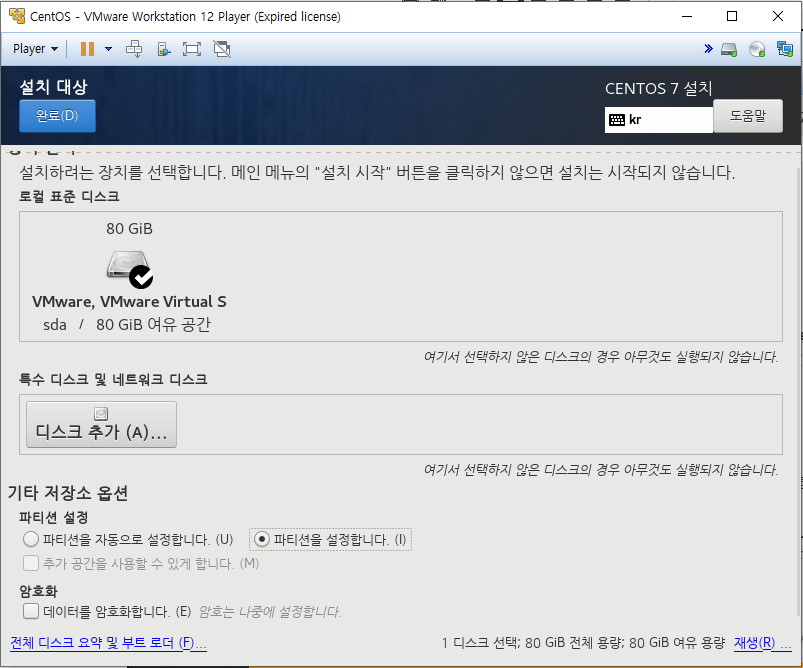Screen dimensions: 803x668
Task: Click the 암호화 section label
Action: click(38, 591)
